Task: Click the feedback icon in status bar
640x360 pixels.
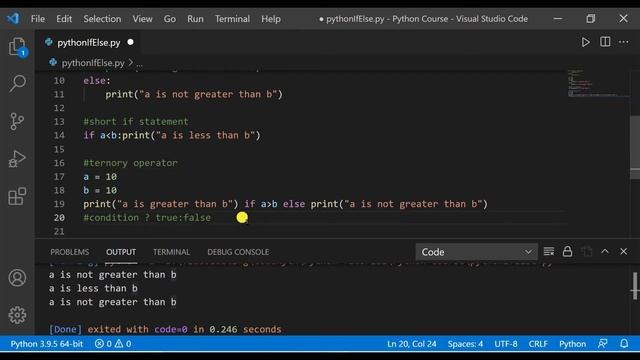Action: click(602, 344)
